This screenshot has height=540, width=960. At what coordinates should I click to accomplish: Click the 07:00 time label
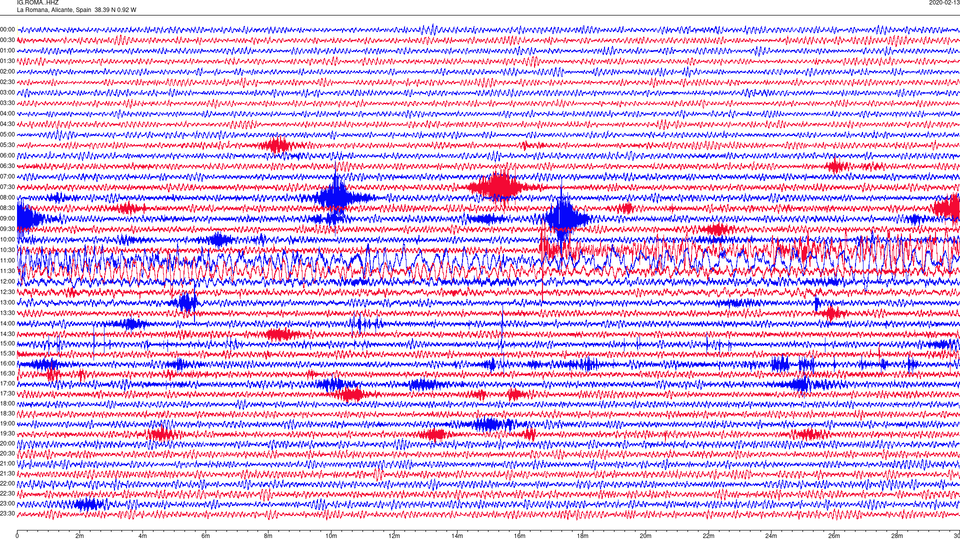(x=7, y=176)
